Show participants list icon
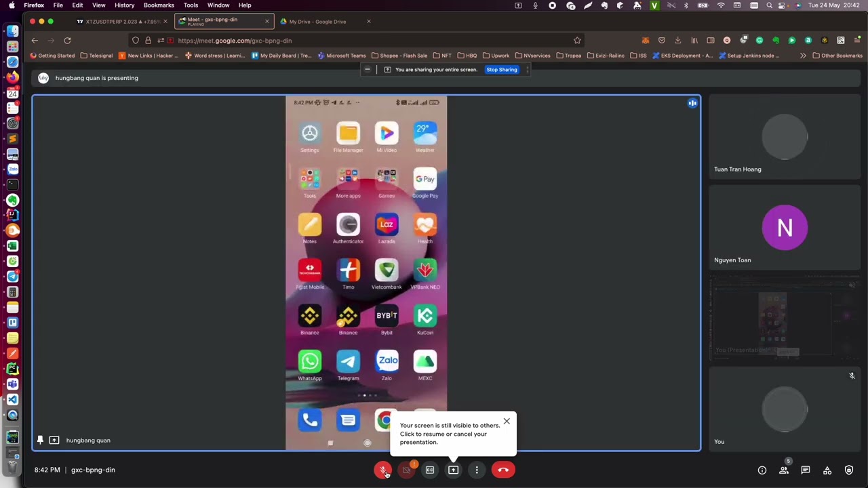This screenshot has height=488, width=868. [x=784, y=470]
